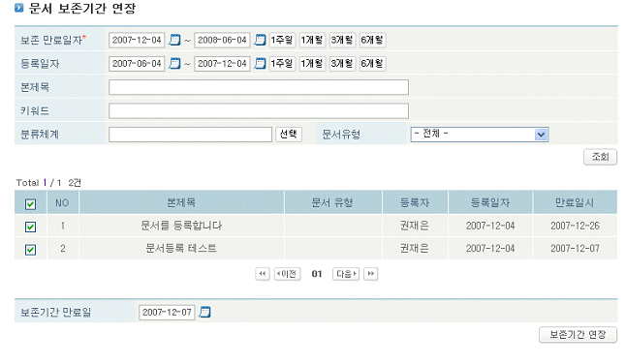Click expiry date 2007-12-07 in row 2
Viewport: 626px width, 364px height.
(575, 249)
